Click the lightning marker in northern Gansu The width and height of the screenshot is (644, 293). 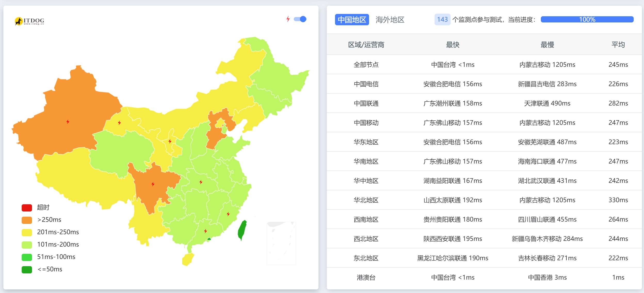tap(119, 123)
